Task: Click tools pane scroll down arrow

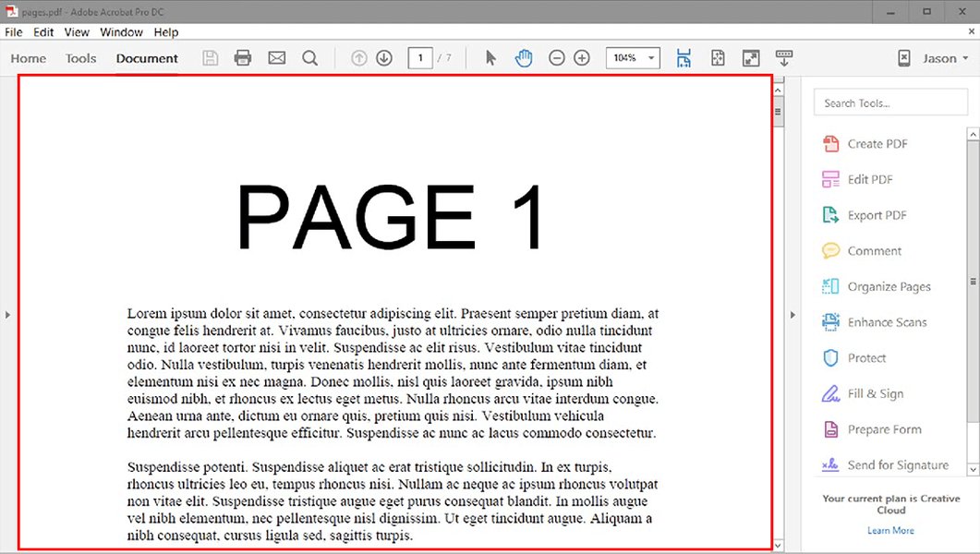Action: (974, 469)
